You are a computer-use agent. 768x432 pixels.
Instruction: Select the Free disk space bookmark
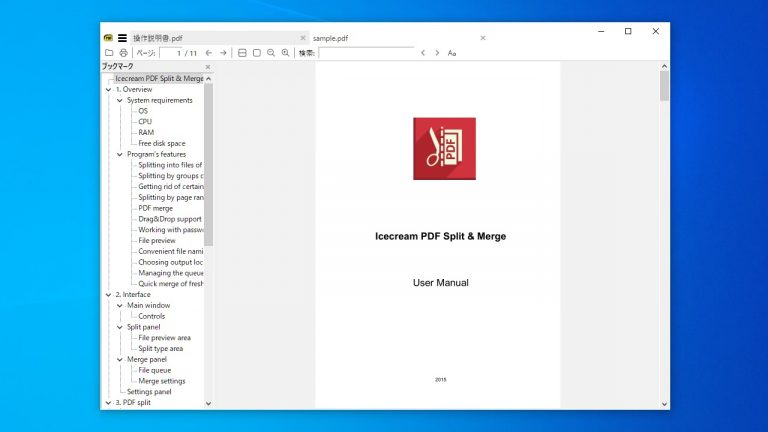tap(162, 144)
